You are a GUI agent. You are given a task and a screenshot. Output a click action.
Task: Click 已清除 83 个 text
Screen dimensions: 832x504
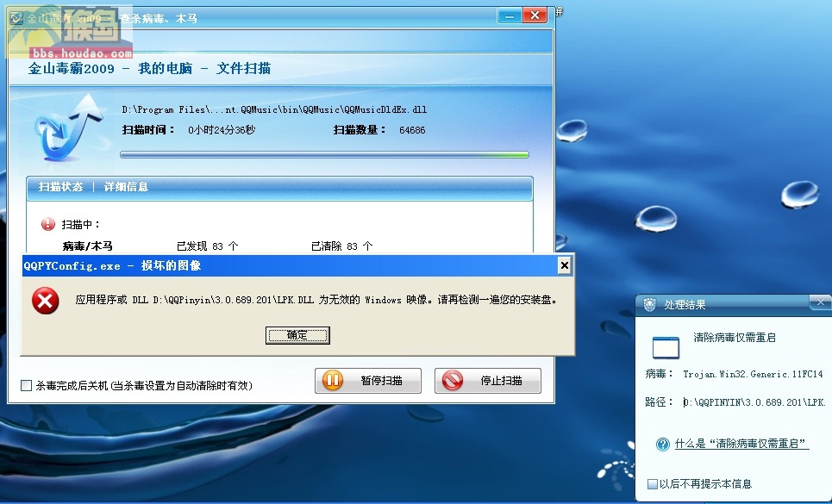[x=342, y=246]
